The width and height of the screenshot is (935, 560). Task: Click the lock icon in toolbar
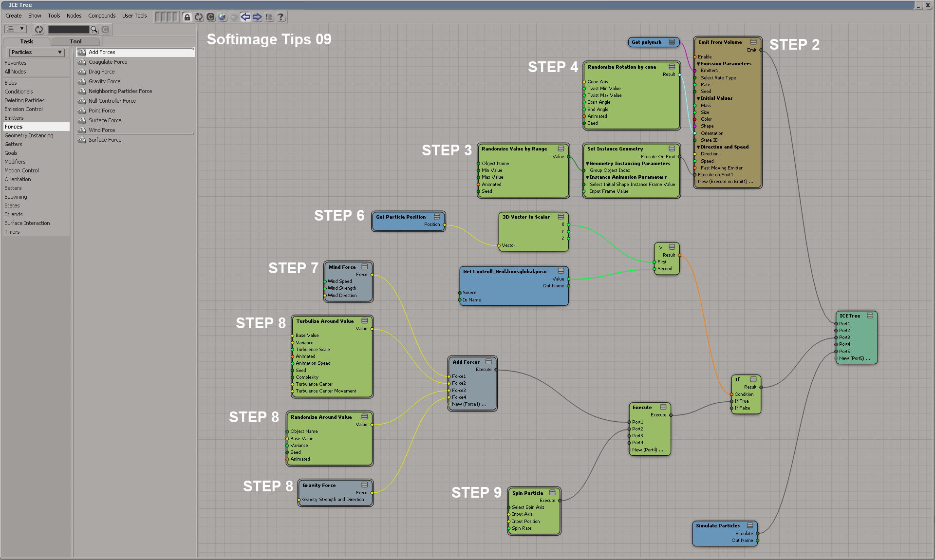(187, 17)
